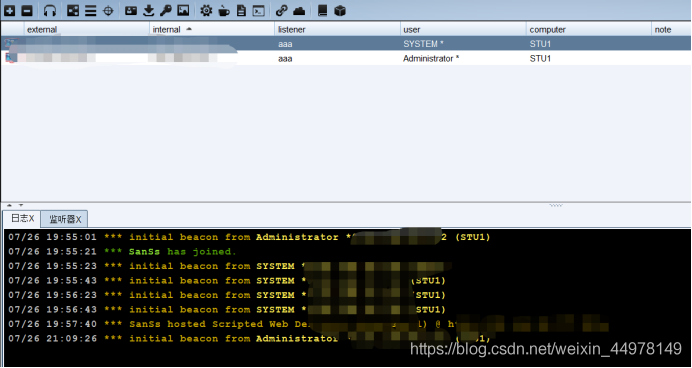This screenshot has height=368, width=692.
Task: Click the 21:09:26 Administrator beacon log line
Action: click(249, 338)
